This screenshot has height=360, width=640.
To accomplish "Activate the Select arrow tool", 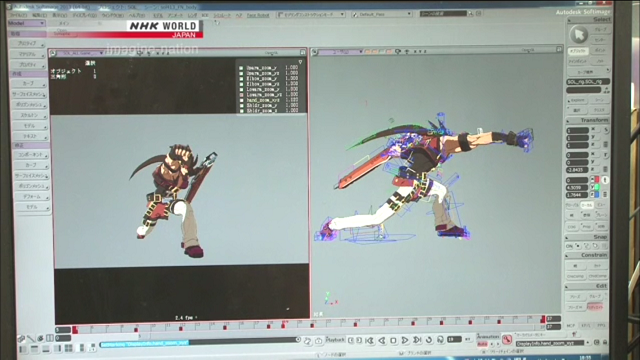I will (x=579, y=35).
